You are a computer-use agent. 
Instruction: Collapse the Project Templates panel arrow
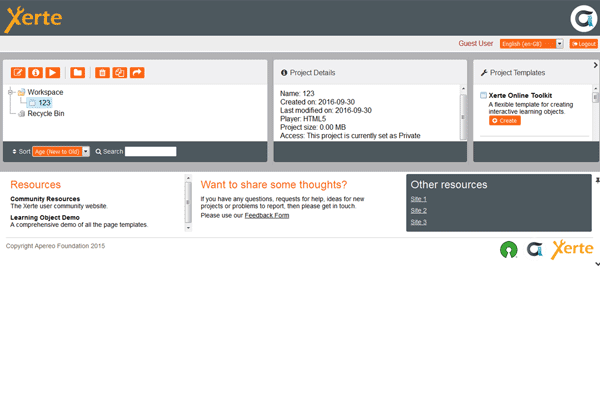(x=595, y=65)
